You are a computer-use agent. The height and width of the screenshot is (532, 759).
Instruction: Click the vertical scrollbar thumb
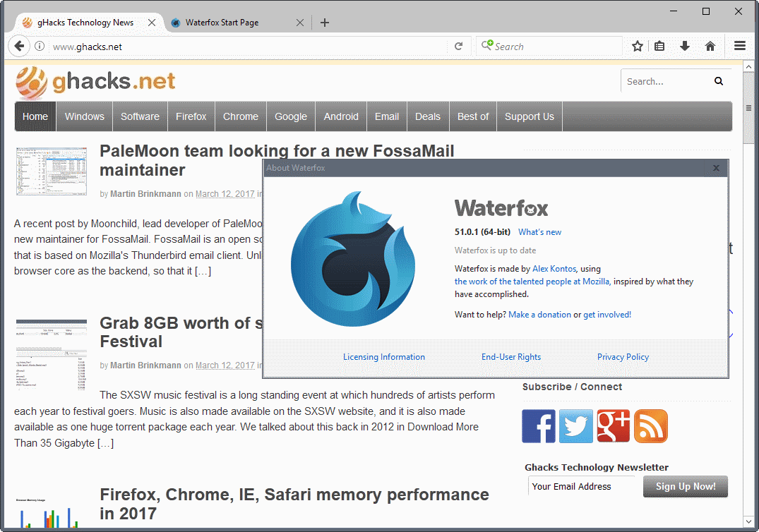748,109
